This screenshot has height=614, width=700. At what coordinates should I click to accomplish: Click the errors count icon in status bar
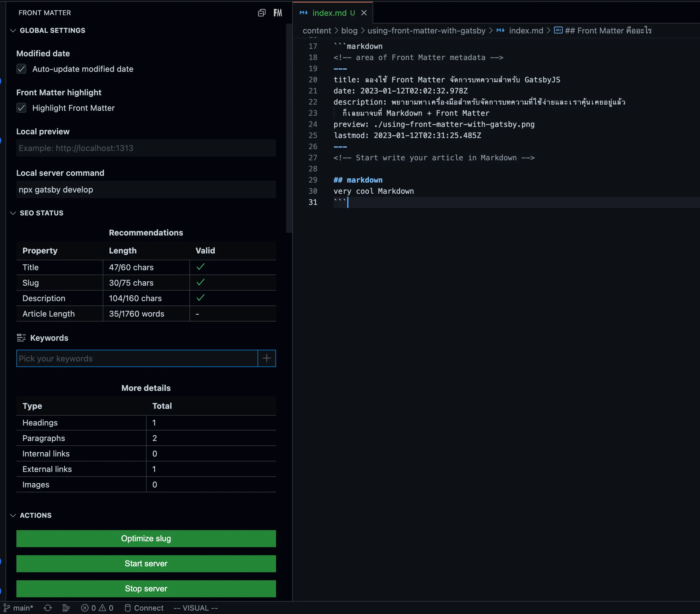tap(85, 608)
